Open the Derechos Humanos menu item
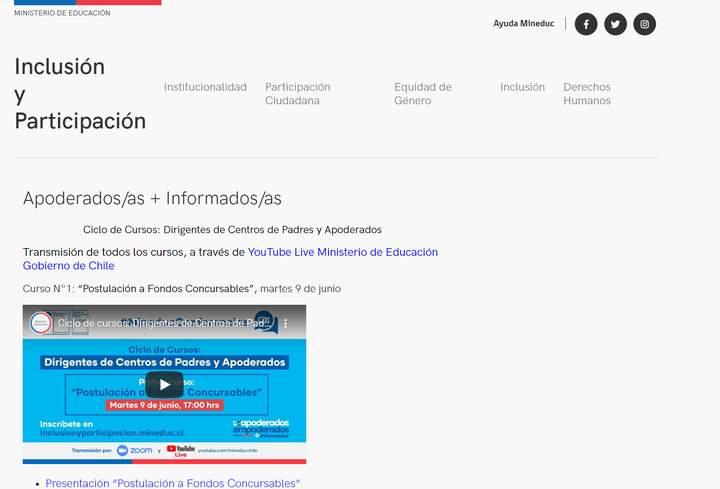This screenshot has height=489, width=720. click(x=586, y=94)
